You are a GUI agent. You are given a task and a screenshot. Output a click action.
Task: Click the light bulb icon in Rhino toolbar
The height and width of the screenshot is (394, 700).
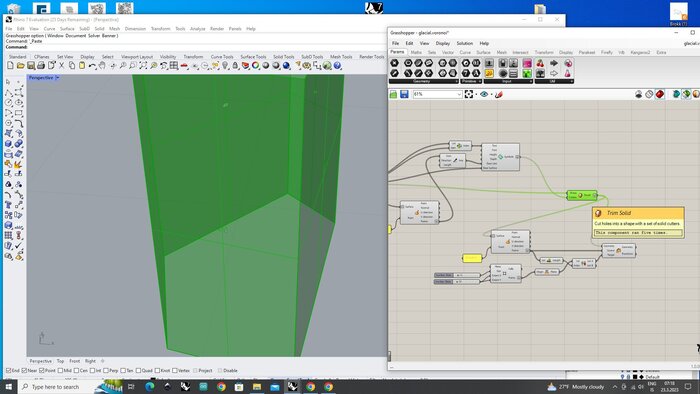click(x=225, y=66)
